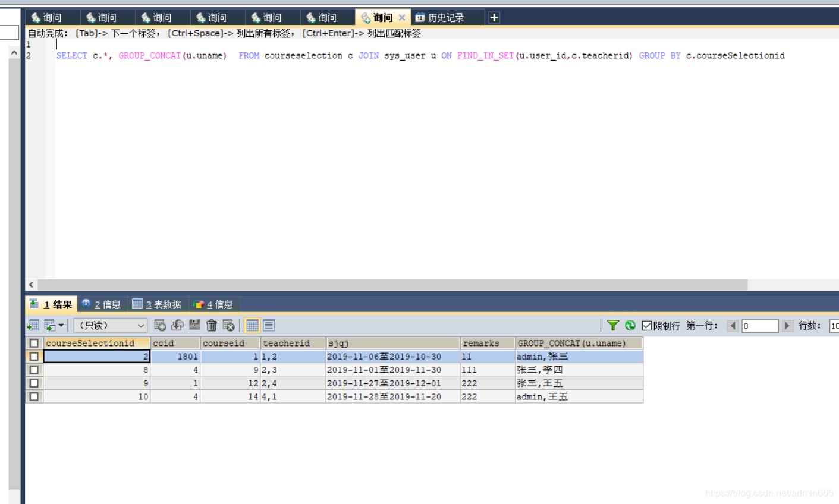Click the save changes disk icon

194,325
